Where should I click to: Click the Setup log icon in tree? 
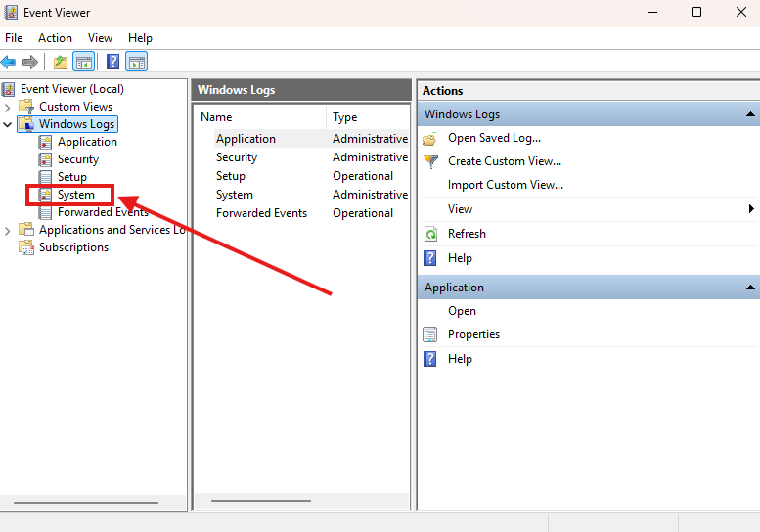click(45, 177)
